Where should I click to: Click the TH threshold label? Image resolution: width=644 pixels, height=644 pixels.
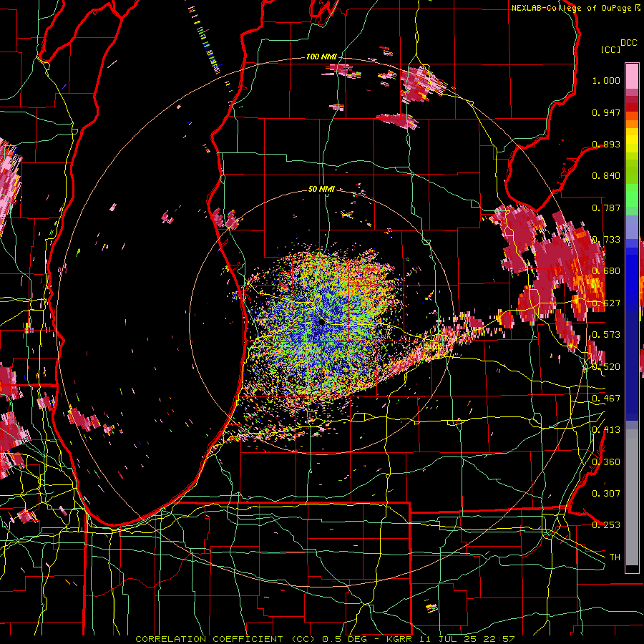coord(615,557)
